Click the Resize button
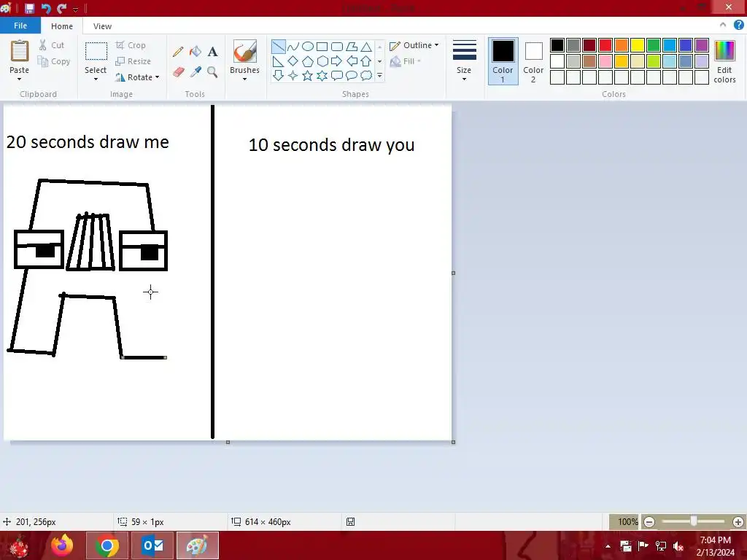 click(x=133, y=61)
